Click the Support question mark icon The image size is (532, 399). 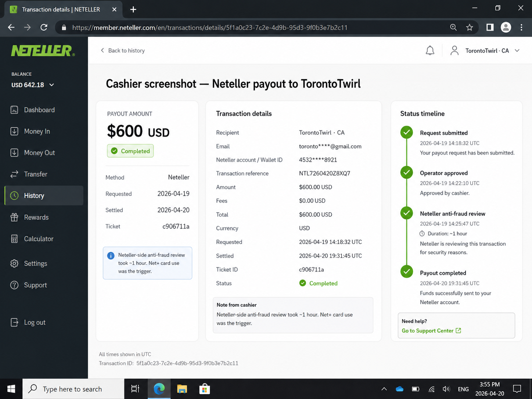14,285
